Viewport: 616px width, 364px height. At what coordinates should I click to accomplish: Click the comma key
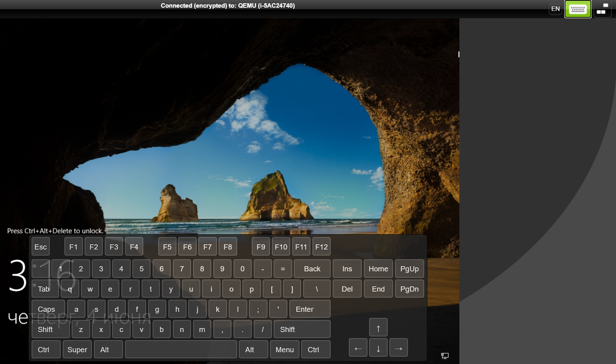coord(222,329)
